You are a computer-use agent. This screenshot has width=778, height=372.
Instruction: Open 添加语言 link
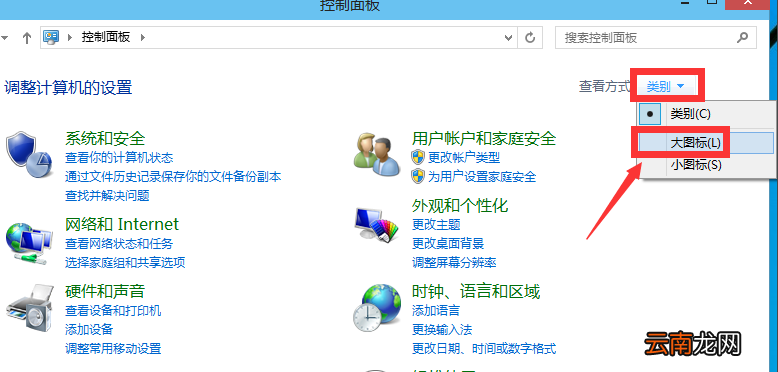tap(436, 311)
